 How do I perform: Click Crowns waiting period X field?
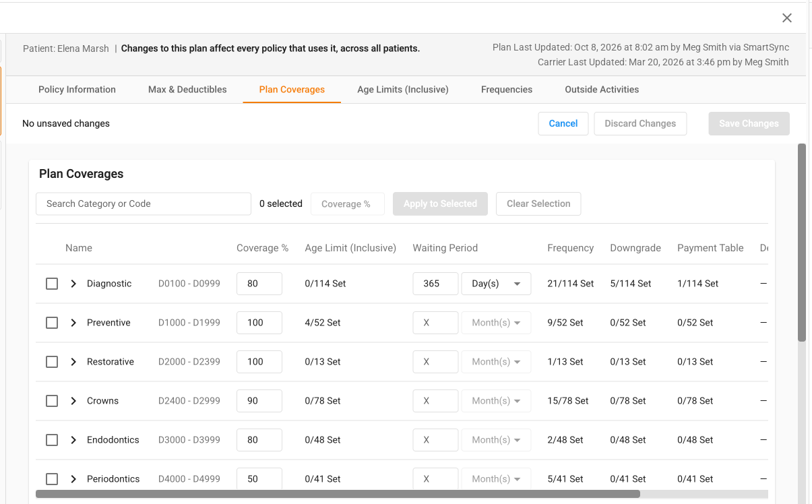click(436, 401)
